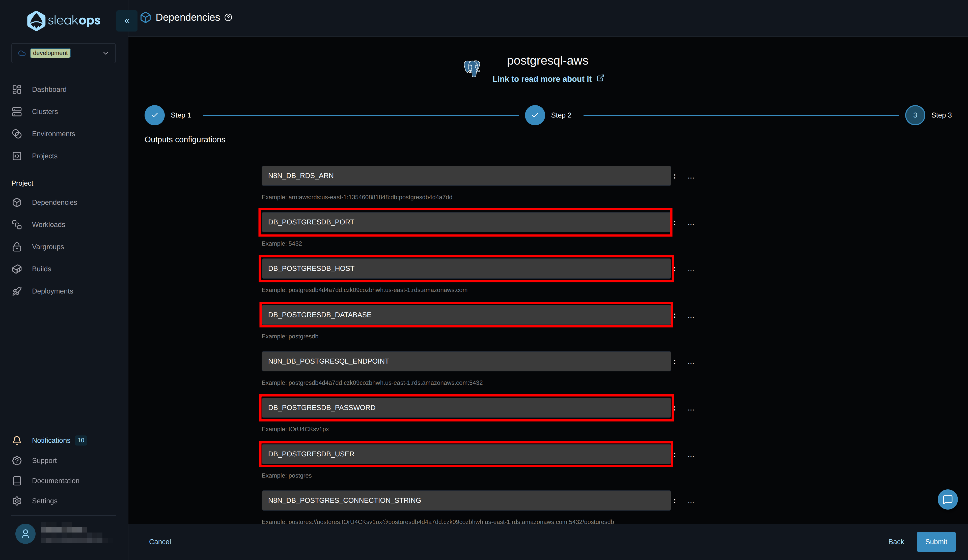The width and height of the screenshot is (968, 560).
Task: Click inside the DB_POSTGRESDB_USER field
Action: 465,454
